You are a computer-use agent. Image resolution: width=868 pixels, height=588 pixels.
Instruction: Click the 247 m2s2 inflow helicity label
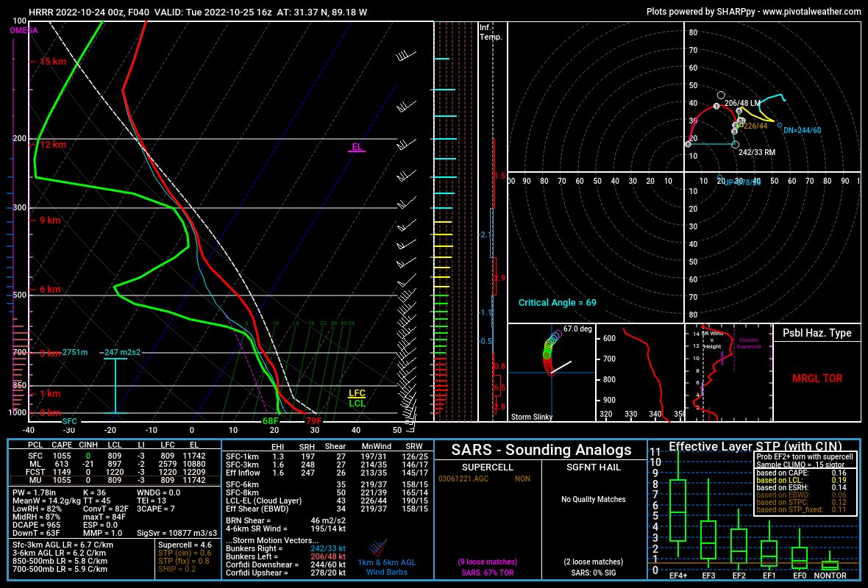122,352
